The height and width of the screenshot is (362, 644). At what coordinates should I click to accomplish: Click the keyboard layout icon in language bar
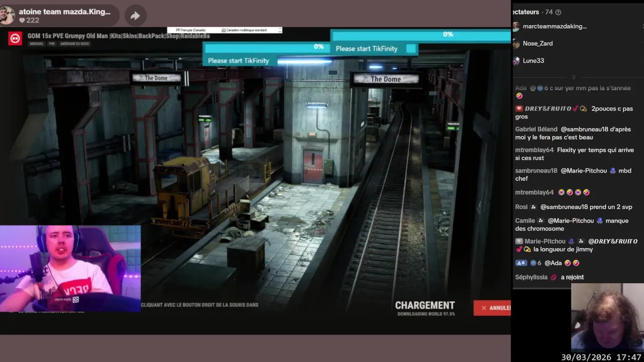pos(222,30)
